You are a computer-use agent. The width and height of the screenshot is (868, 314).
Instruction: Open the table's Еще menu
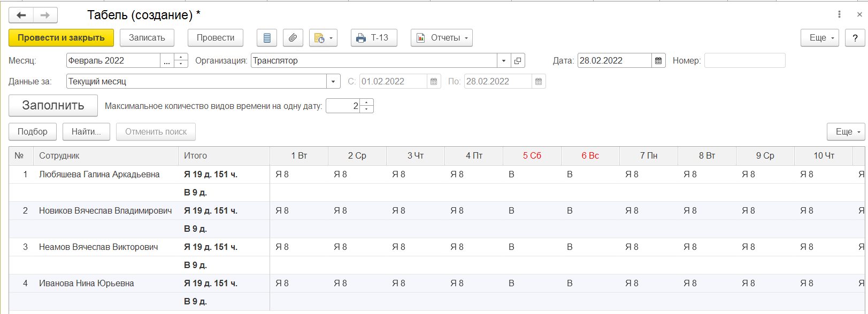point(846,132)
